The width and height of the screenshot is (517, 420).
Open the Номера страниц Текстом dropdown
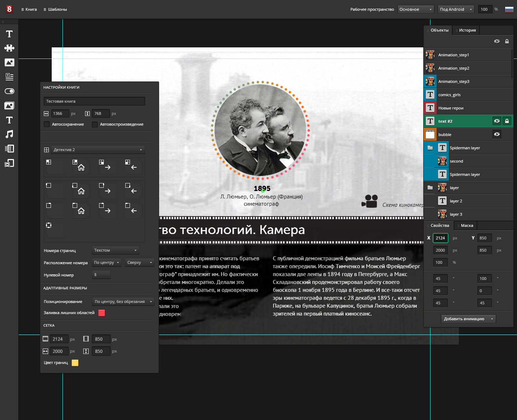pyautogui.click(x=116, y=250)
